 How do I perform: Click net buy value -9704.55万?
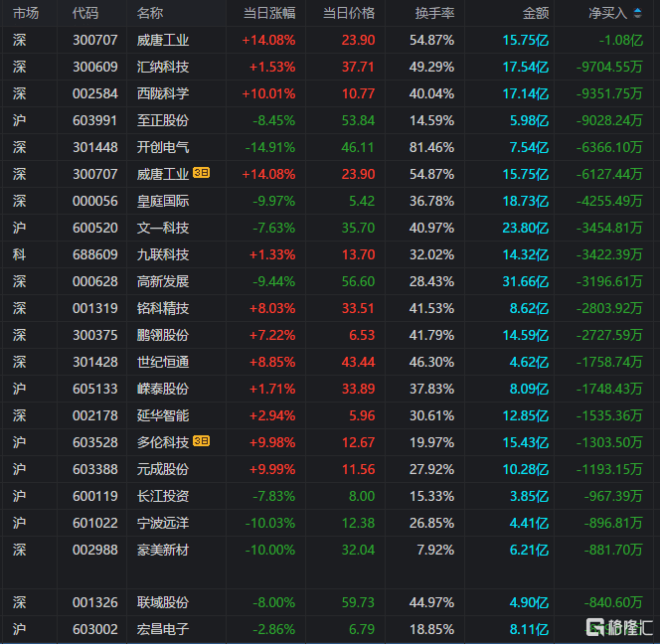[x=609, y=67]
